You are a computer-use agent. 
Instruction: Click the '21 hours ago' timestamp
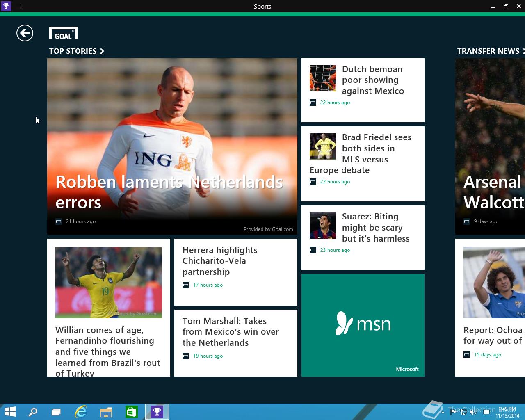tap(81, 221)
